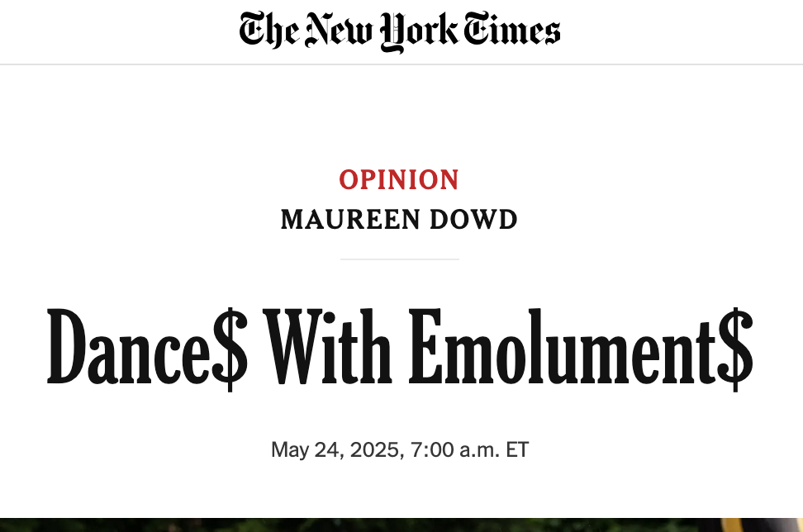This screenshot has height=532, width=803.
Task: Select the article's lead photo at bottom
Action: pyautogui.click(x=401, y=525)
